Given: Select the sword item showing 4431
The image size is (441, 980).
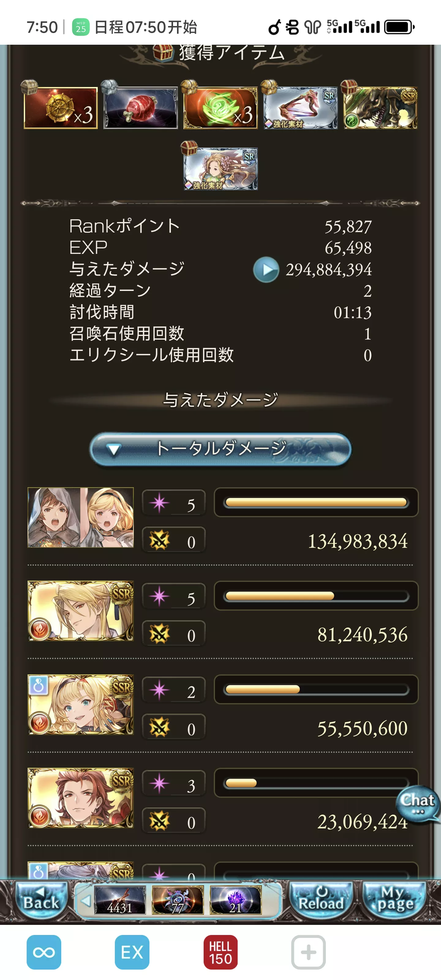Looking at the screenshot, I should click(120, 900).
